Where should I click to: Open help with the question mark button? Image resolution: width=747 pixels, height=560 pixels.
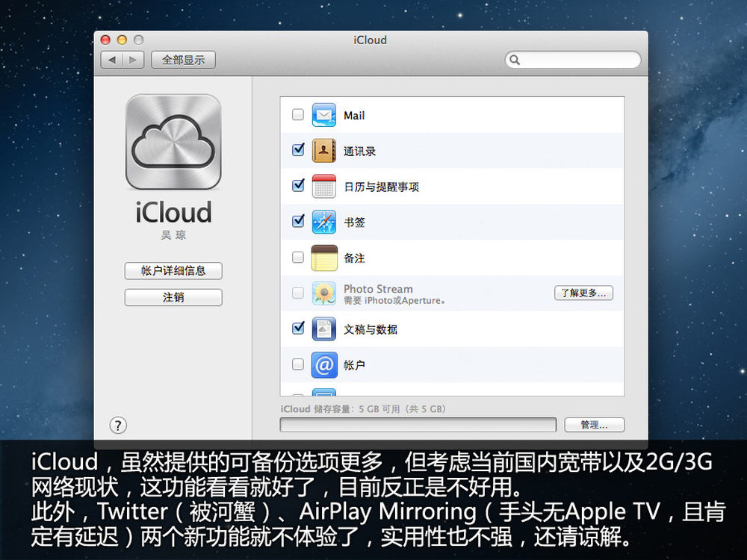[118, 426]
